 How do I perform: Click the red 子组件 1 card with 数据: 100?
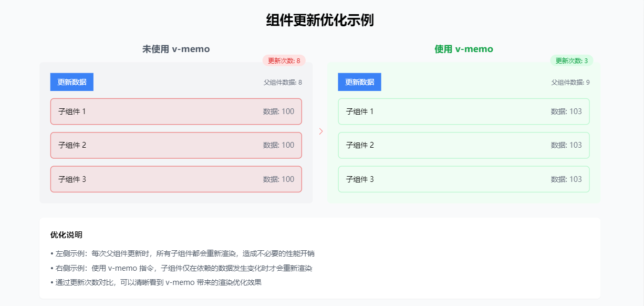176,111
